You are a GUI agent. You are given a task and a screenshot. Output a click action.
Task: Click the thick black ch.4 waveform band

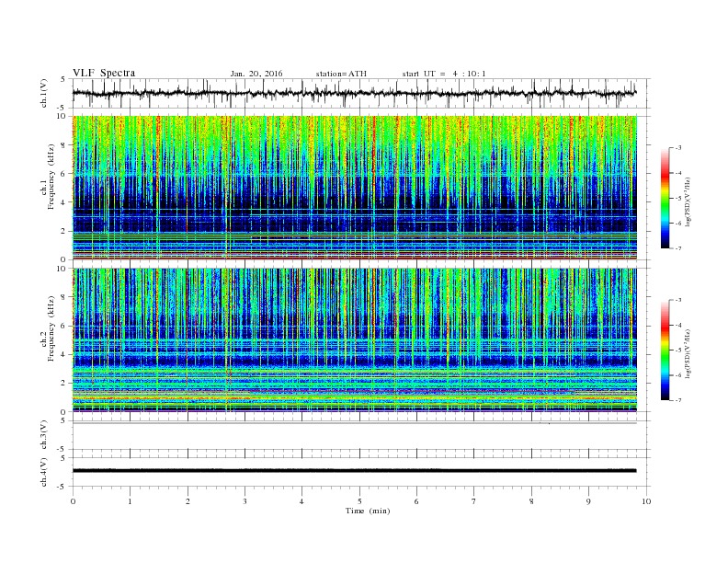click(354, 471)
